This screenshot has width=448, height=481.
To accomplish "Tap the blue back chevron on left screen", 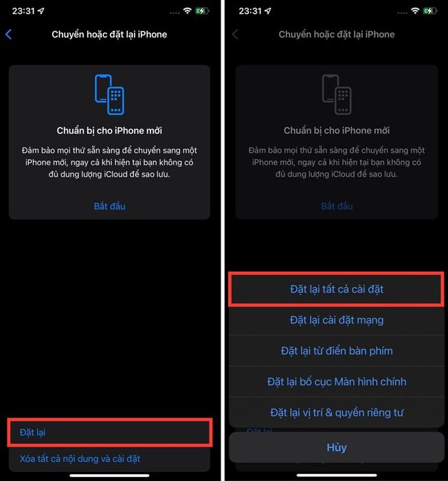I will [9, 34].
